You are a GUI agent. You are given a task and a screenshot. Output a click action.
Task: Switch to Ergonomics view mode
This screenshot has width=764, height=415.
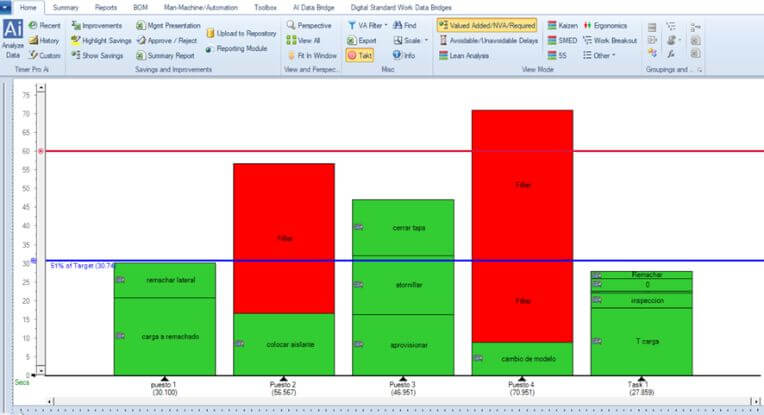point(605,25)
